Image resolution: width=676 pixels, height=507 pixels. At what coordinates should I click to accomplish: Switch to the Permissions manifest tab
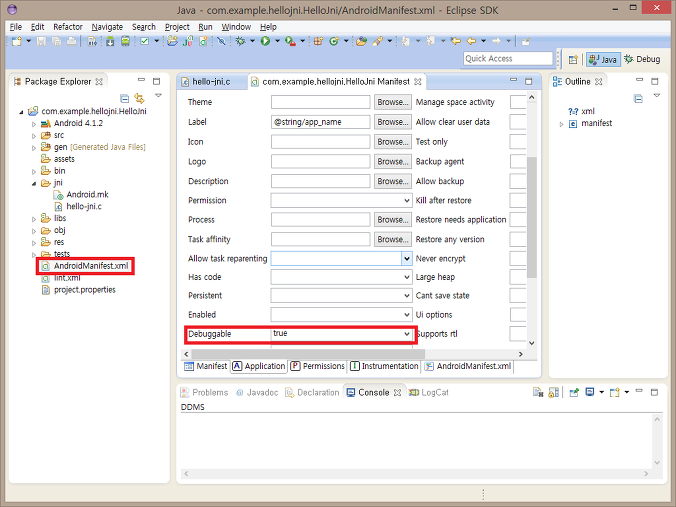tap(317, 366)
